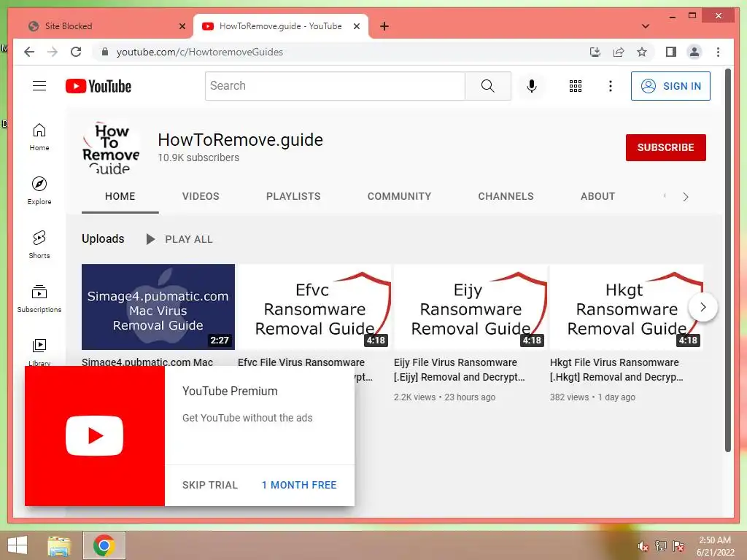Open Shorts in the sidebar

coord(39,245)
